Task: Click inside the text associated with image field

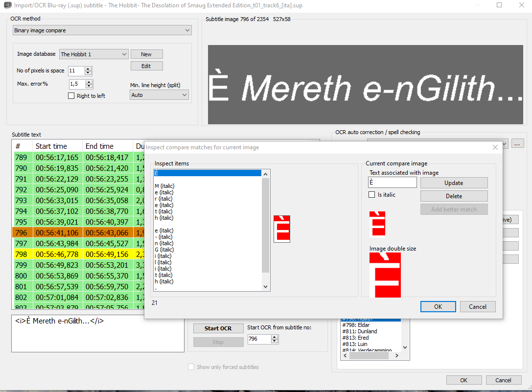Action: [x=392, y=182]
